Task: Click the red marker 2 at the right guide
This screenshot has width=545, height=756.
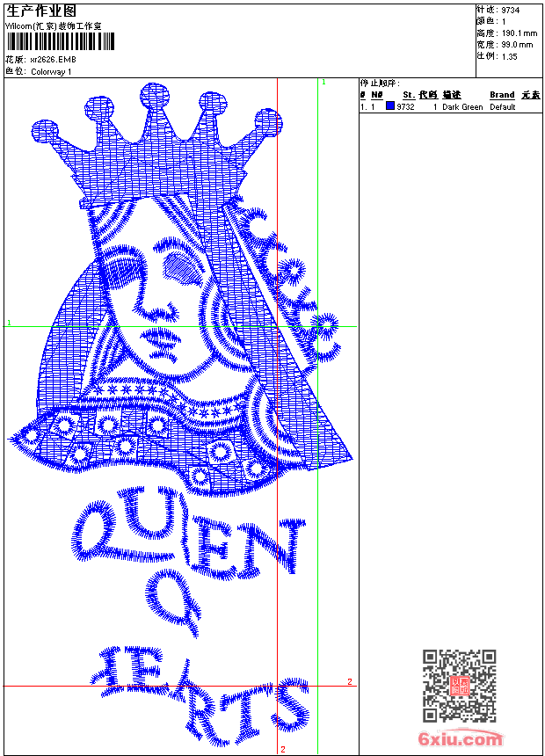Action: coord(350,681)
